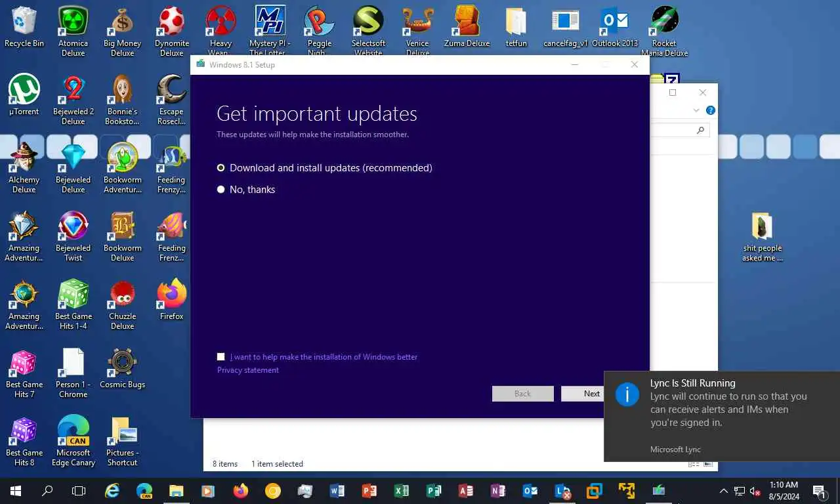The image size is (840, 504).
Task: Select Person 1 - Chrome shortcut
Action: (x=73, y=373)
